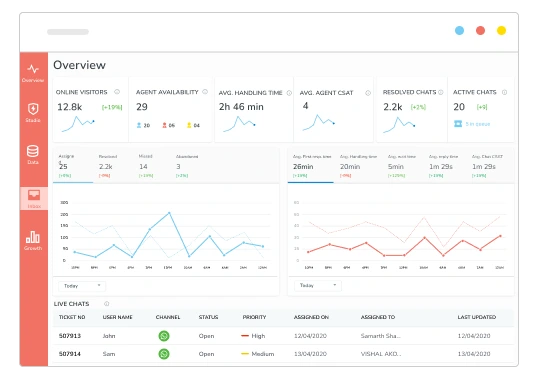Sort by PRIORITY column header
This screenshot has height=375, width=538.
point(254,317)
